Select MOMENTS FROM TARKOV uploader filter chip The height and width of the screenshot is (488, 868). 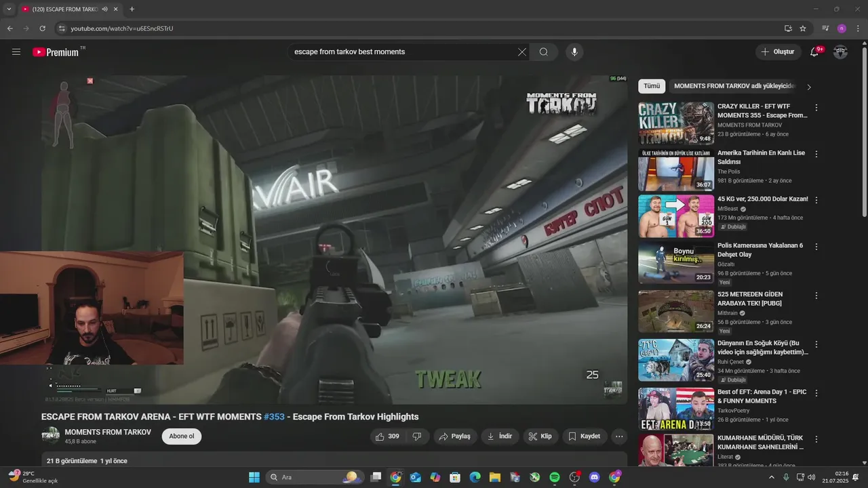click(733, 86)
